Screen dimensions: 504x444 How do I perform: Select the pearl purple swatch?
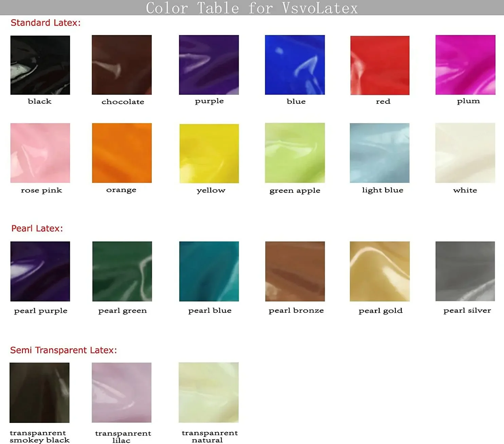click(x=40, y=271)
